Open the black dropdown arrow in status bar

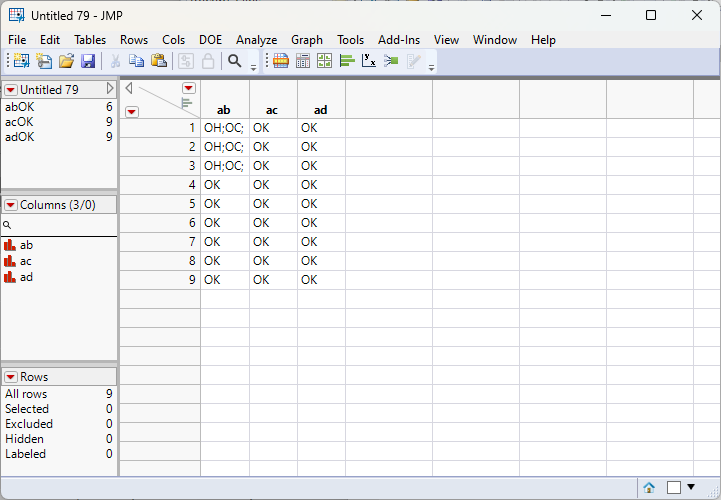coord(691,487)
